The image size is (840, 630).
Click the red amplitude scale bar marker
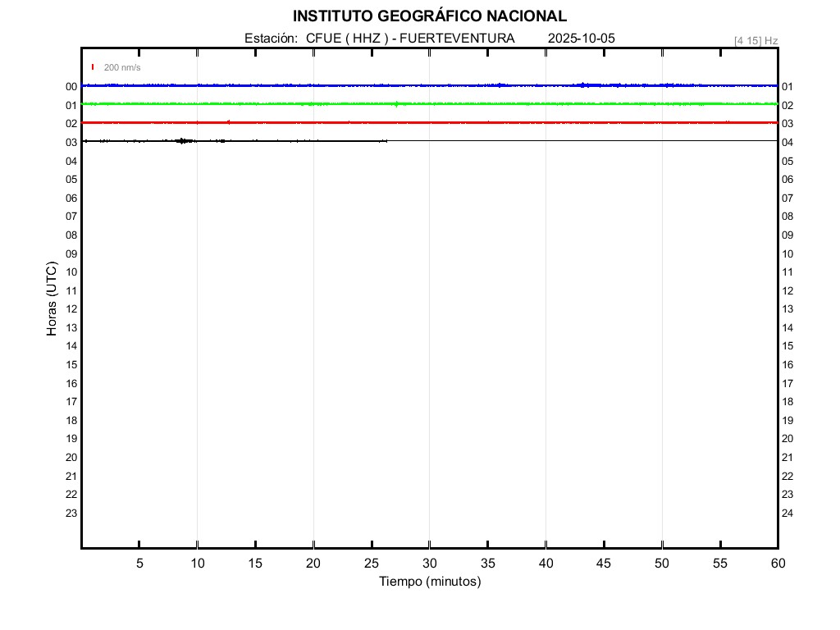93,67
